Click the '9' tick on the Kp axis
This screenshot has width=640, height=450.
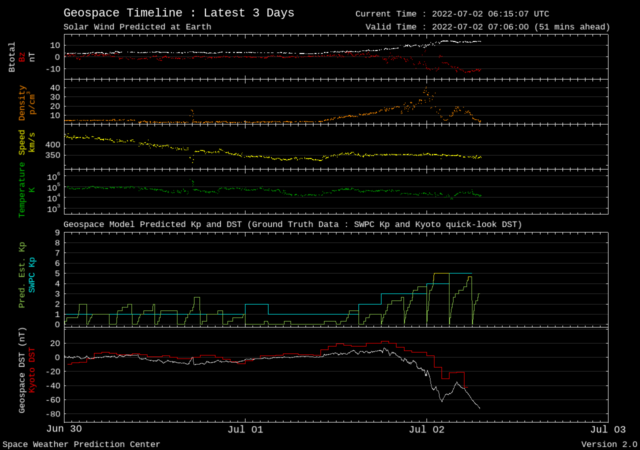click(x=58, y=233)
